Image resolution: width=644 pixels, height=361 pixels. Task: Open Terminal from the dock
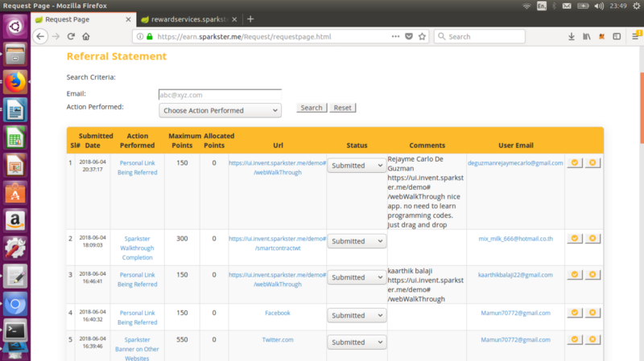(x=15, y=330)
